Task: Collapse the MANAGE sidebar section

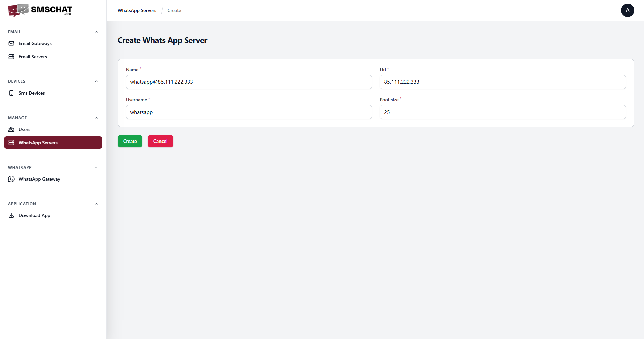Action: (x=96, y=118)
